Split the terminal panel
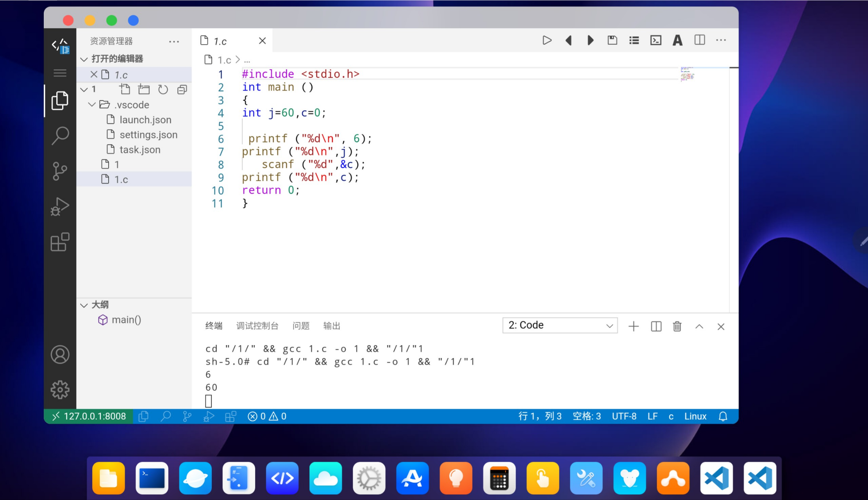The width and height of the screenshot is (868, 500). point(656,326)
